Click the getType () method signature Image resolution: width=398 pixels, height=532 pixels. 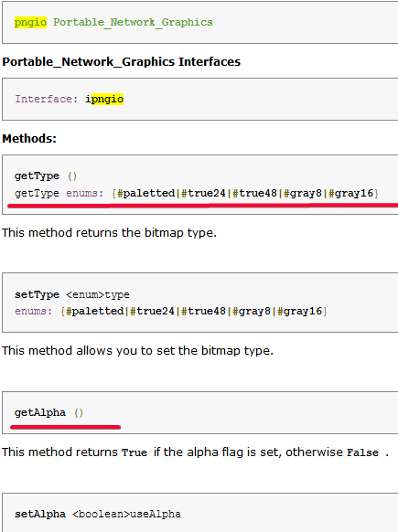46,176
